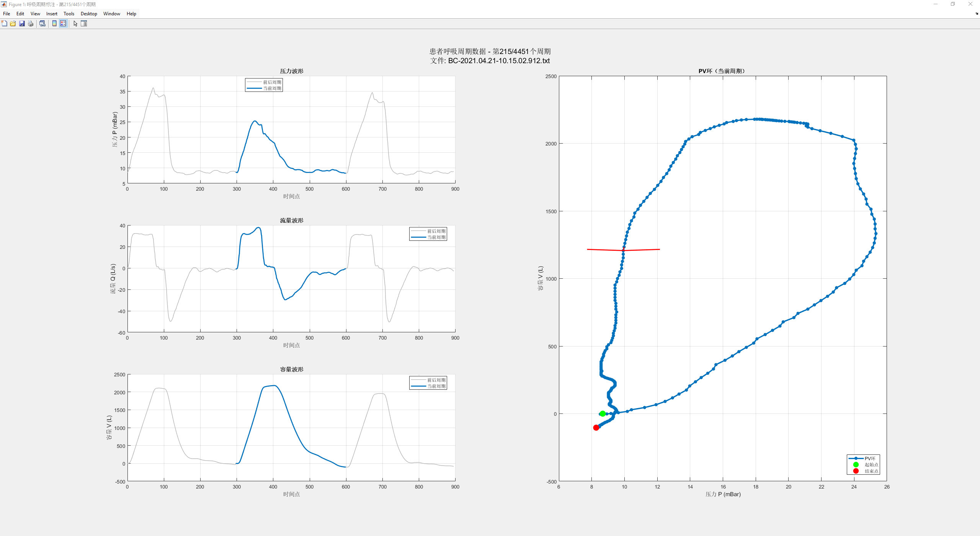The height and width of the screenshot is (536, 980).
Task: Click the dock arrow at the menu bar's right end
Action: 977,14
